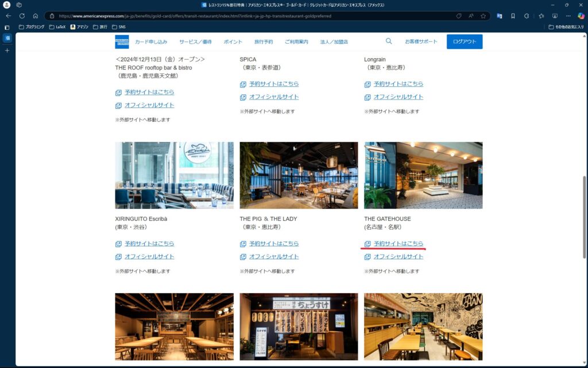
Task: Go back to the previous page
Action: coord(8,16)
